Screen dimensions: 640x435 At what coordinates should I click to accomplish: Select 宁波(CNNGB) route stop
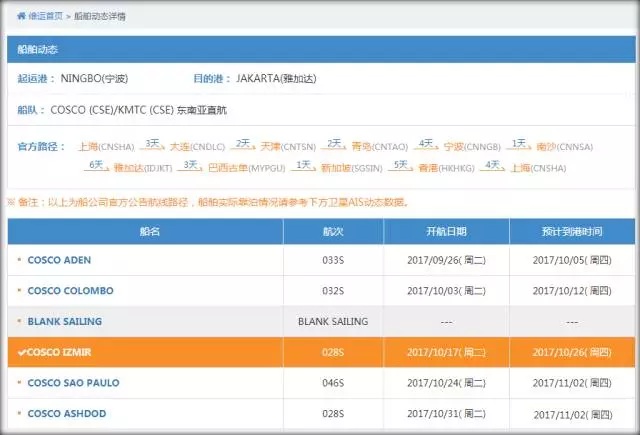[x=472, y=146]
